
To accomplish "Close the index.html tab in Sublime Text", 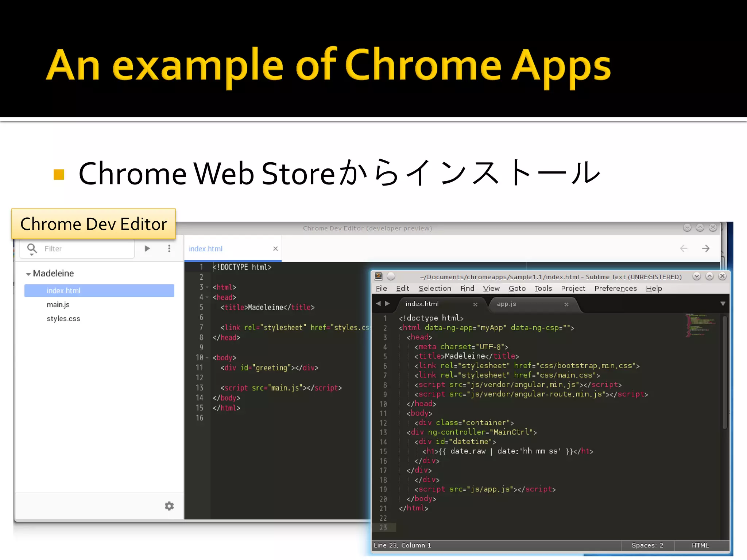I will tap(475, 304).
